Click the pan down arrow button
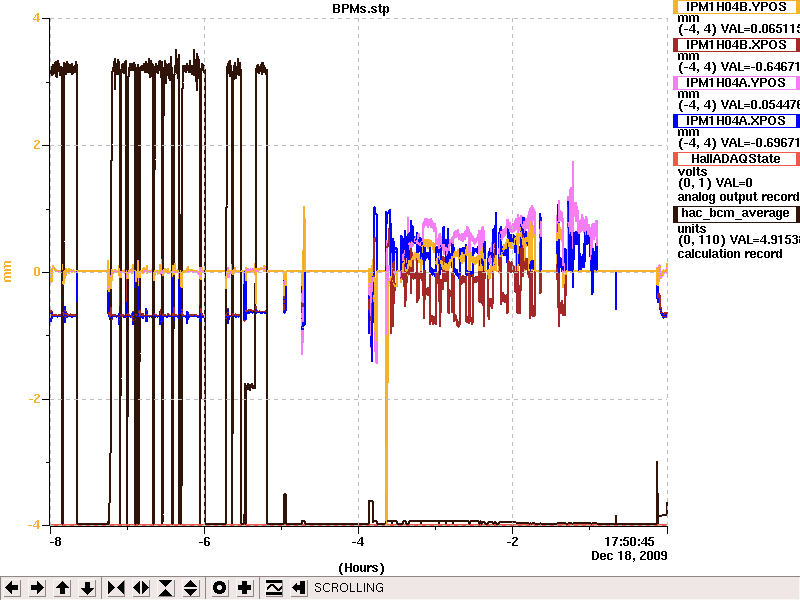Image resolution: width=800 pixels, height=600 pixels. click(88, 588)
